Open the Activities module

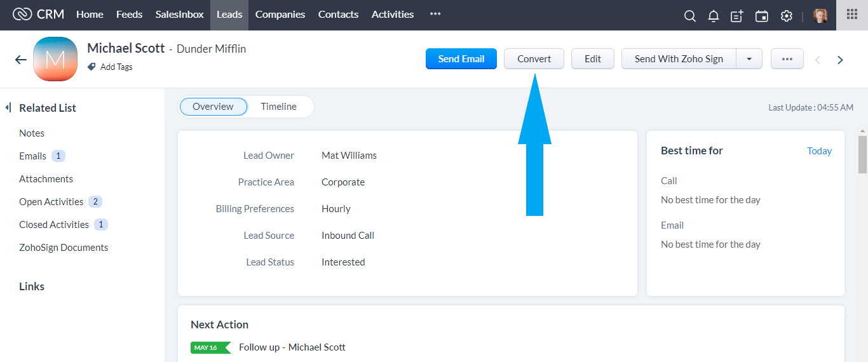[393, 14]
